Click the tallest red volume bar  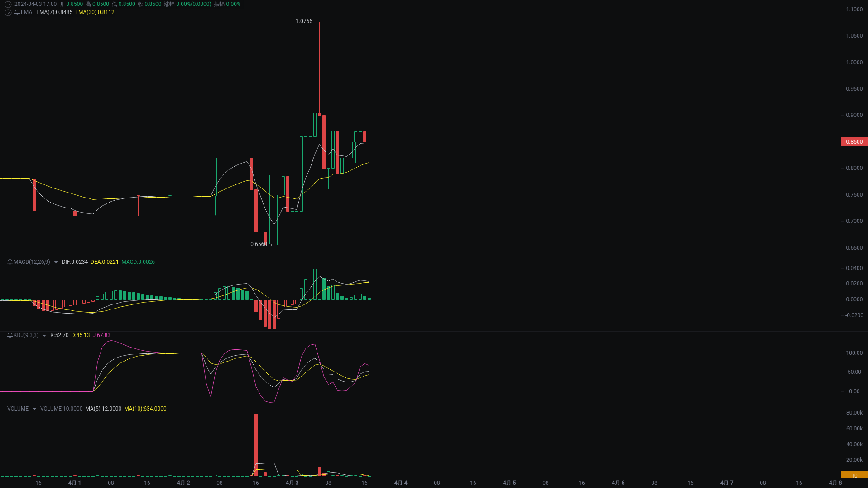[256, 445]
